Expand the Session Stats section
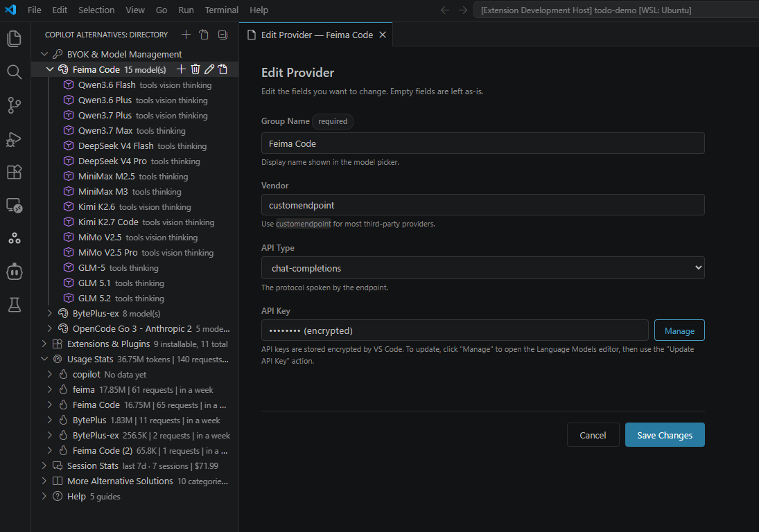 44,465
